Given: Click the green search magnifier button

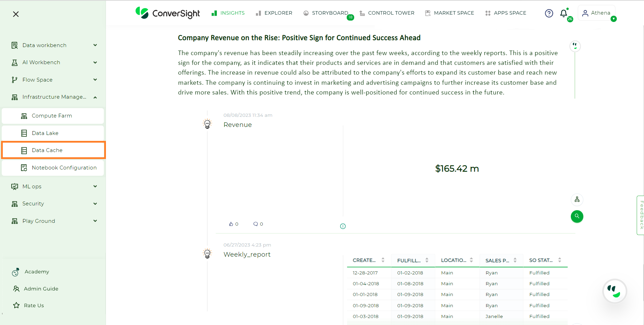Looking at the screenshot, I should 577,216.
